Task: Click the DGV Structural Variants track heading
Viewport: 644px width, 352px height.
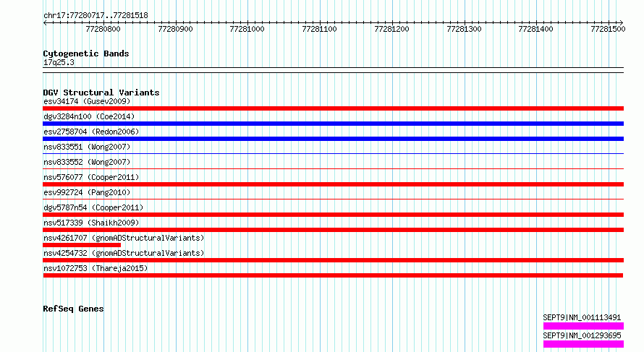Action: click(101, 93)
